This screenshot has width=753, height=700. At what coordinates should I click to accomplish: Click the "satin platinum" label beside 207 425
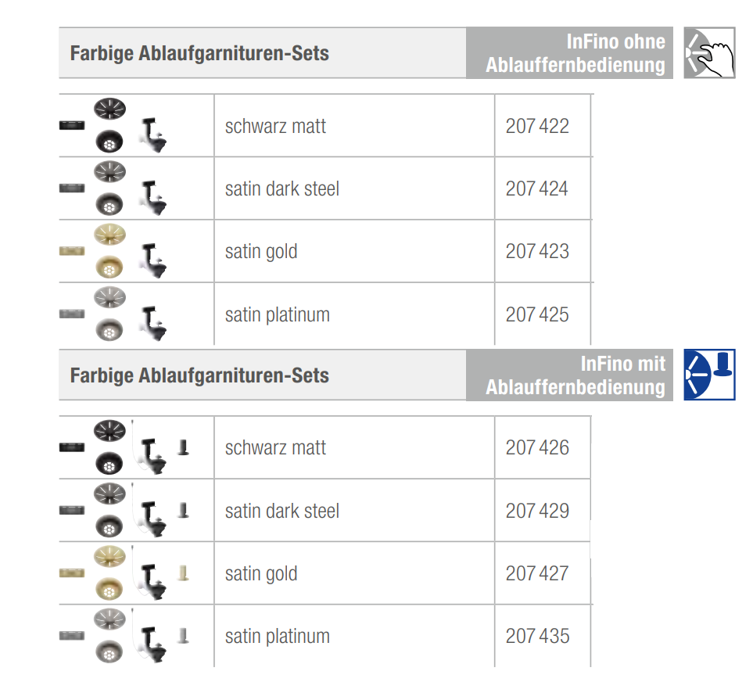coord(277,315)
